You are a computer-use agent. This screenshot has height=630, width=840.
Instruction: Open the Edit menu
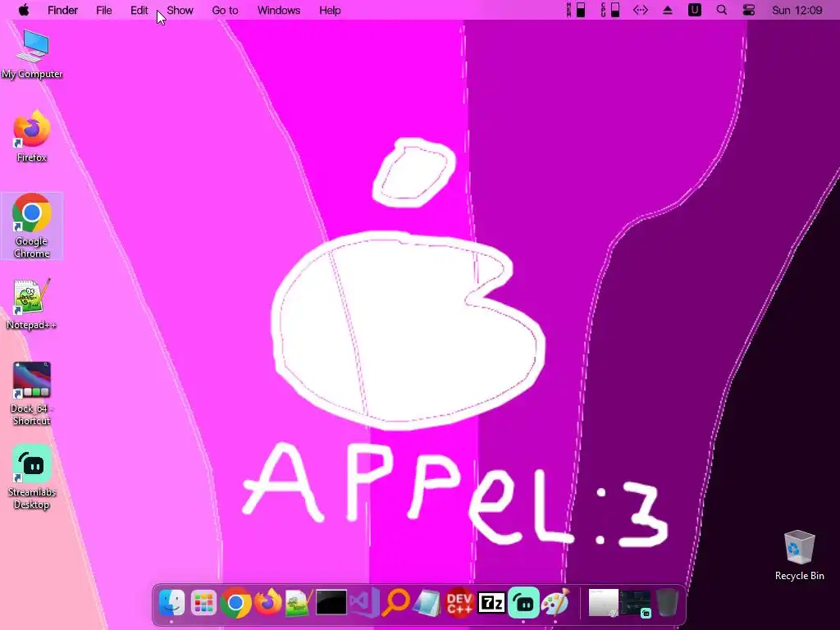(x=139, y=10)
